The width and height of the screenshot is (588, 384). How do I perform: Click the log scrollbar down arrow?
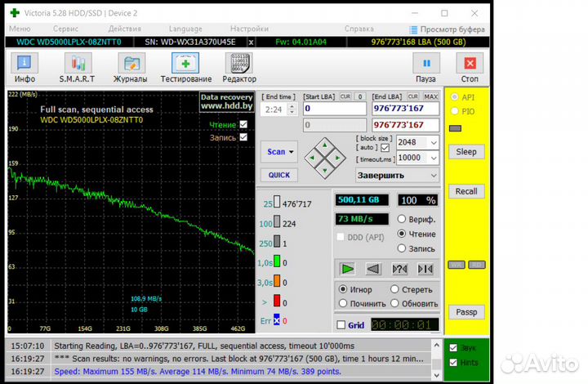coord(436,375)
